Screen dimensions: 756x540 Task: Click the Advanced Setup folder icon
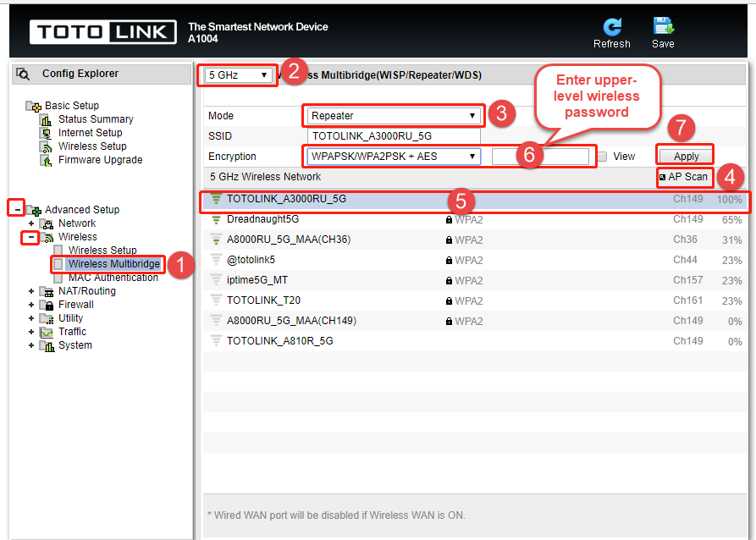pos(34,210)
